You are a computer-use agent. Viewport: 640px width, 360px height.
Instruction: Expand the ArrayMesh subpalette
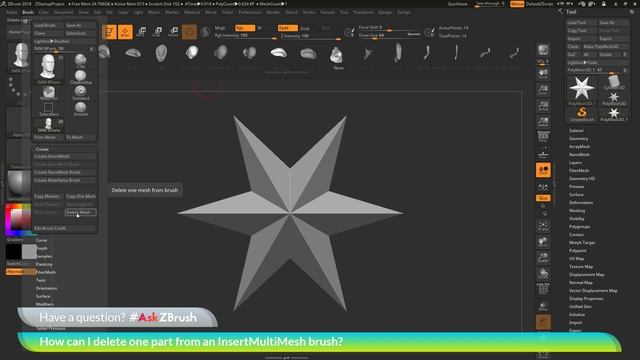[579, 147]
